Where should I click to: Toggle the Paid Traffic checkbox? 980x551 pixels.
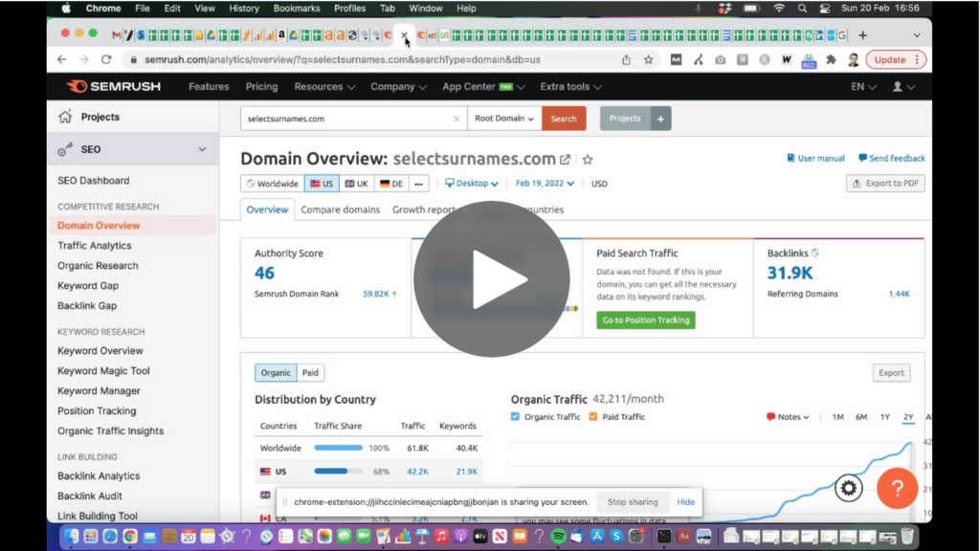(x=593, y=417)
